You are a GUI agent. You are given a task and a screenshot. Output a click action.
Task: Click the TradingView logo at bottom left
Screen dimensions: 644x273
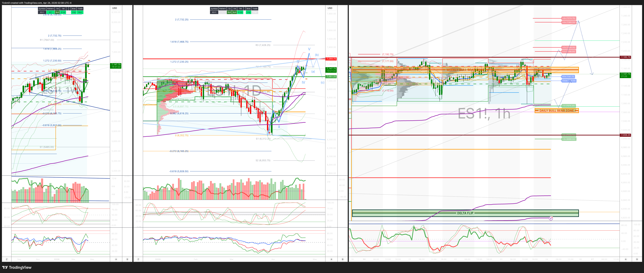point(17,267)
